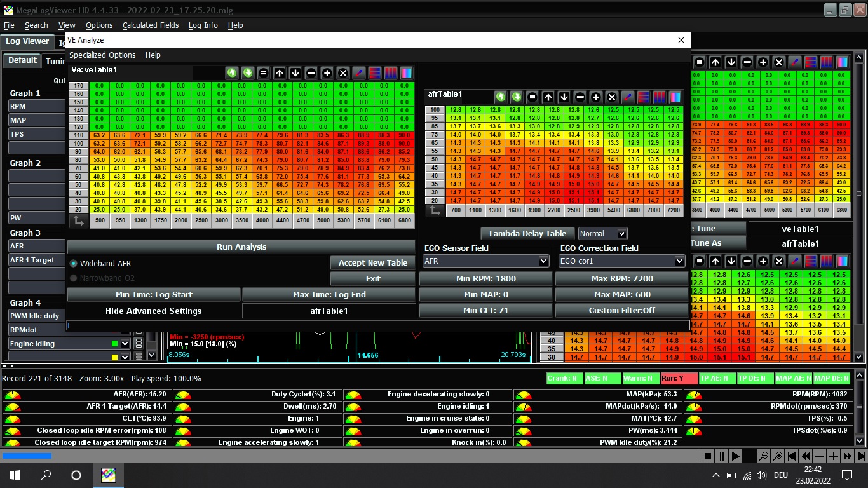The height and width of the screenshot is (488, 868).
Task: Click the interpolate diagonal icon in veTable1 toolbar
Action: pyautogui.click(x=359, y=73)
